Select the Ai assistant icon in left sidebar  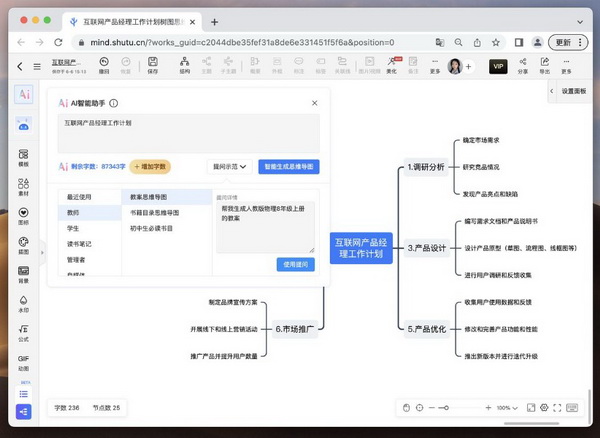[x=24, y=94]
